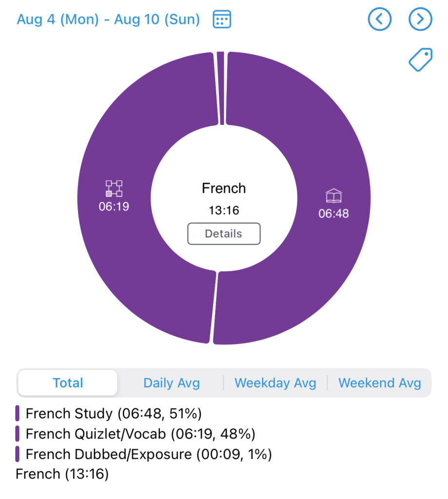The height and width of the screenshot is (499, 448).
Task: Click purple swatch beside French Study
Action: point(18,414)
